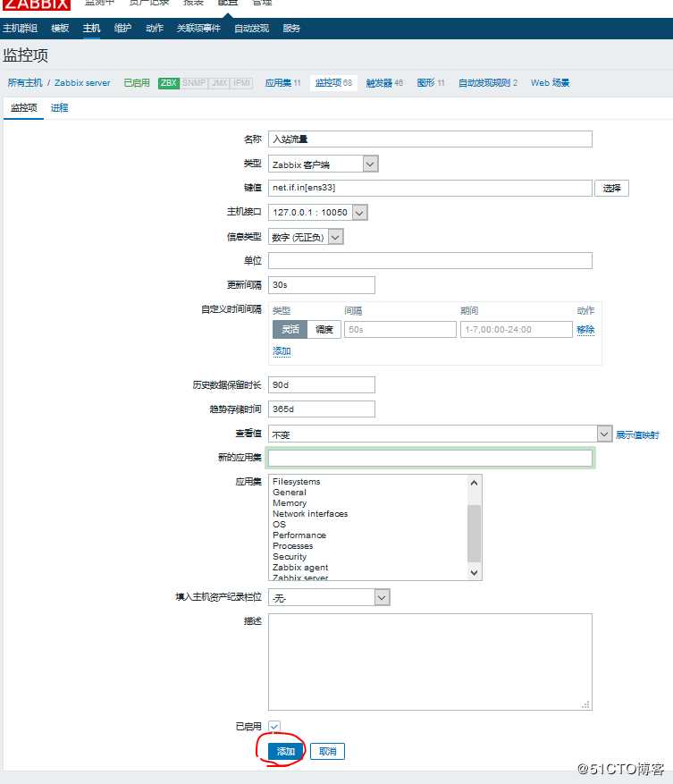The image size is (673, 784).
Task: Click the 期间 1-7,00:00-24:00 field
Action: coord(516,330)
